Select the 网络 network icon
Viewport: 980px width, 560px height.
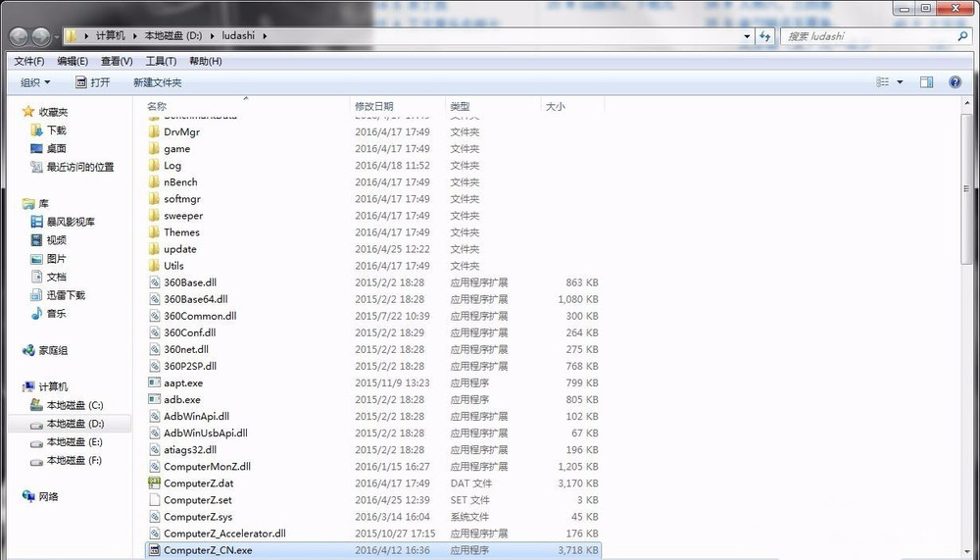(x=28, y=496)
